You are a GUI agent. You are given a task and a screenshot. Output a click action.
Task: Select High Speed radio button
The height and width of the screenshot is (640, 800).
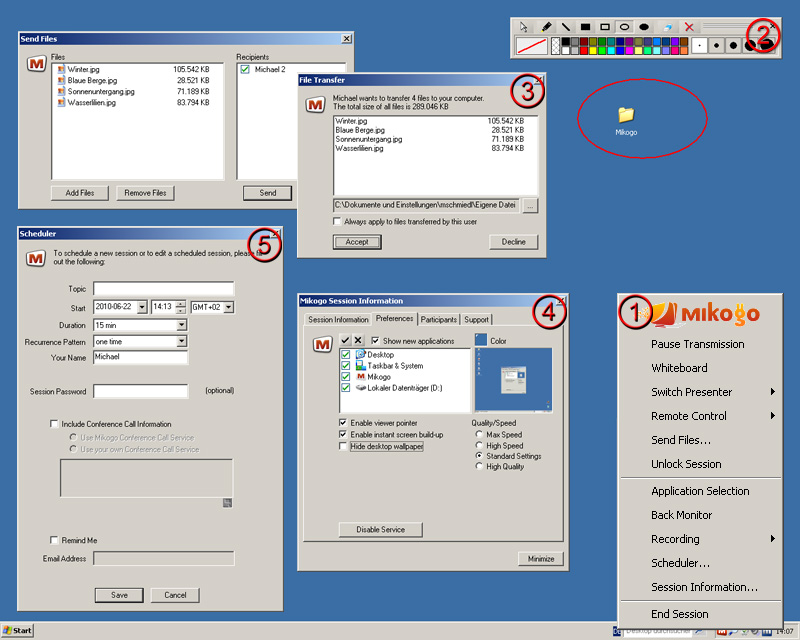pyautogui.click(x=479, y=445)
